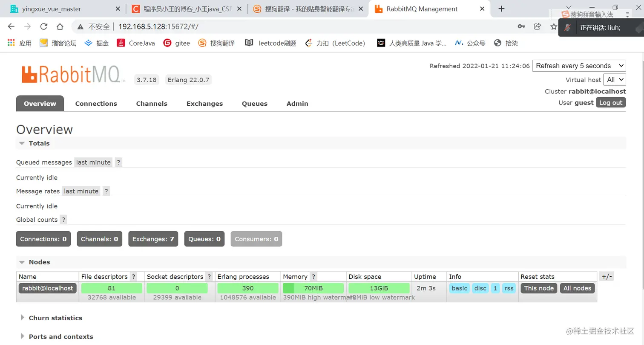Open the 拾柒 bookmark
This screenshot has width=644, height=345.
pyautogui.click(x=506, y=43)
